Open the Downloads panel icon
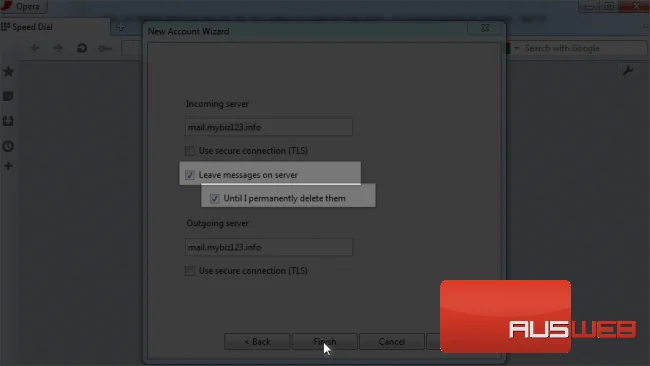Image resolution: width=650 pixels, height=366 pixels. (x=8, y=121)
